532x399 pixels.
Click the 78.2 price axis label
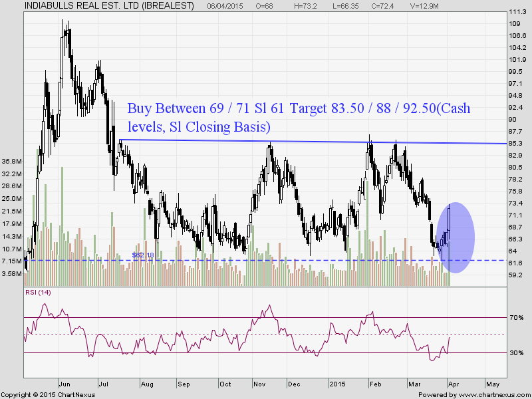pos(516,179)
